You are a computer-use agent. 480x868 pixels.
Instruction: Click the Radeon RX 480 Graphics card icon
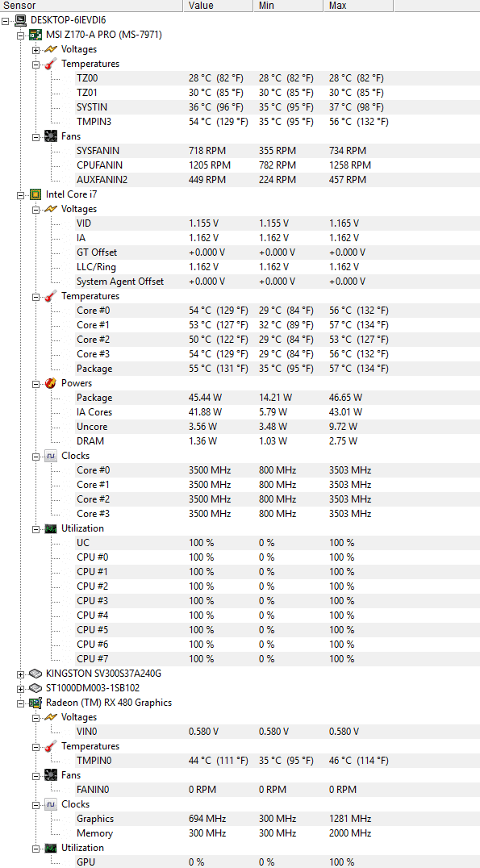coord(36,703)
